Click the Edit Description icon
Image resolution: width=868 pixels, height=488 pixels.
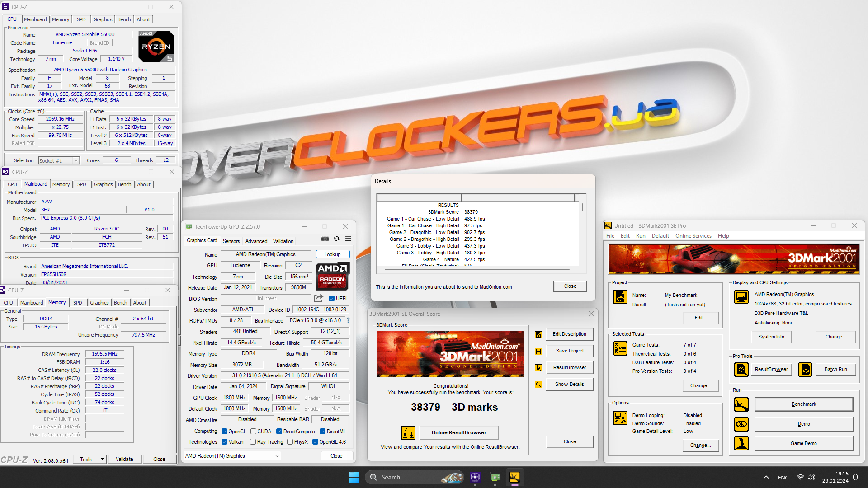pyautogui.click(x=538, y=335)
